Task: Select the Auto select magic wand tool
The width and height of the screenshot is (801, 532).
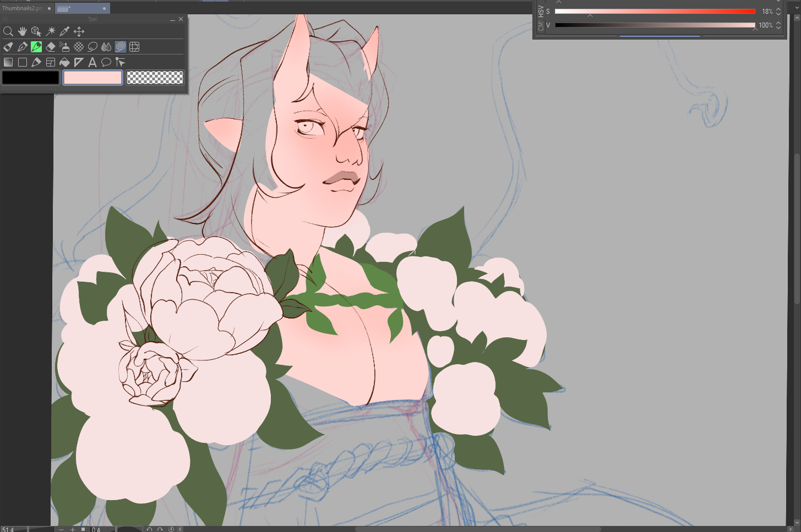Action: 51,31
